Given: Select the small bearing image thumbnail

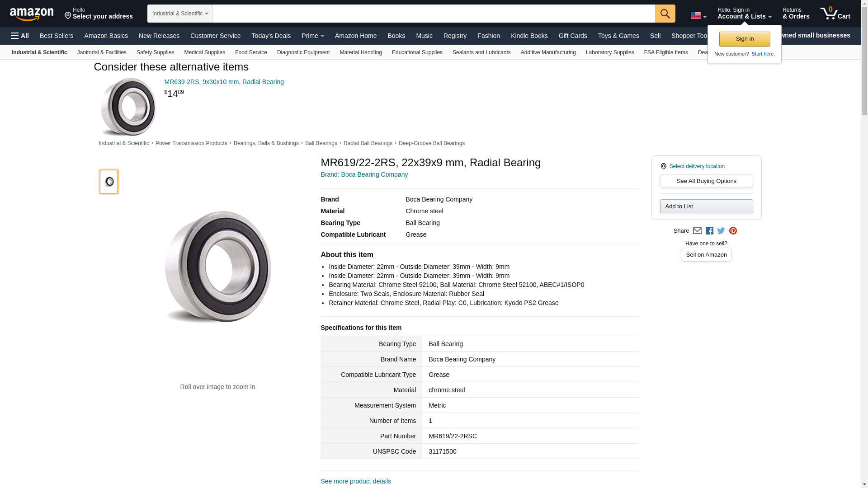Looking at the screenshot, I should pos(109,182).
